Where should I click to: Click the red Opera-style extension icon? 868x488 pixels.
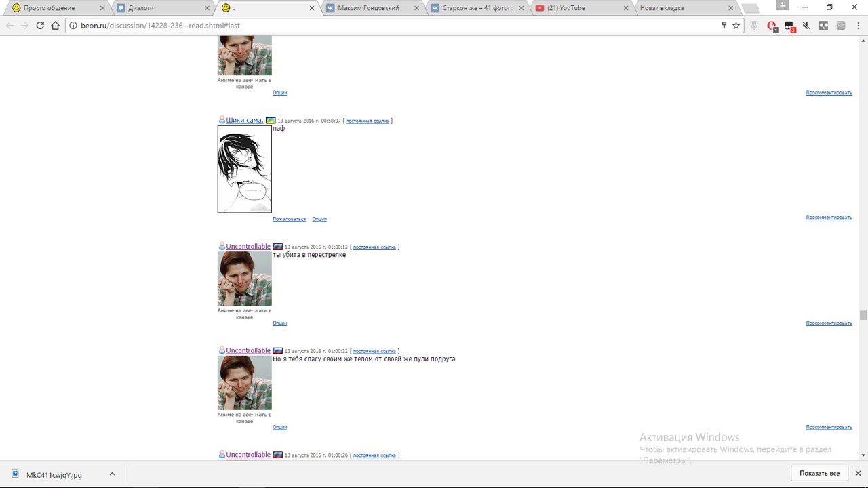pyautogui.click(x=772, y=26)
